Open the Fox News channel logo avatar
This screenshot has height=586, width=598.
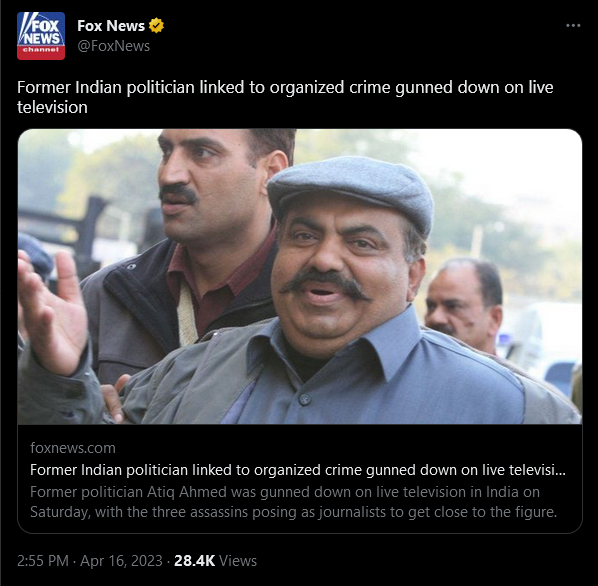tap(41, 36)
